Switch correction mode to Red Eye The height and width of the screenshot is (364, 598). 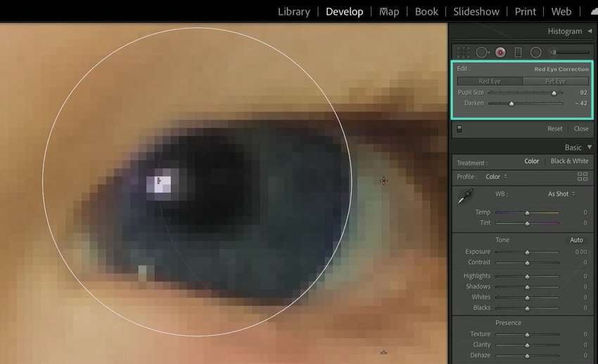[x=490, y=81]
